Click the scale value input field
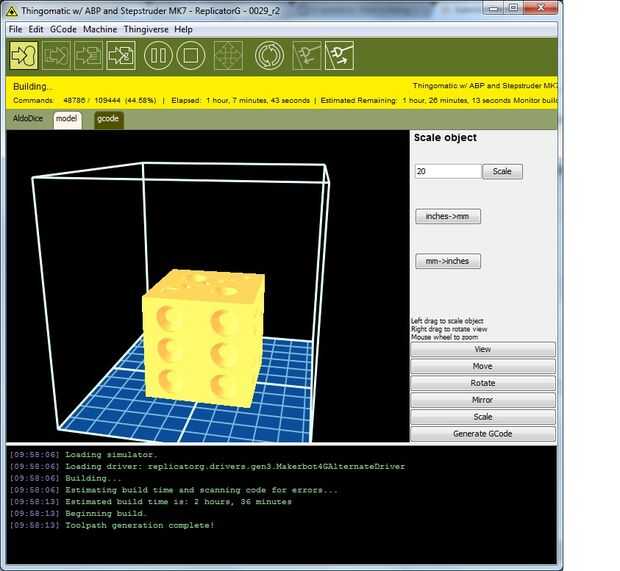This screenshot has height=571, width=620. pyautogui.click(x=448, y=172)
